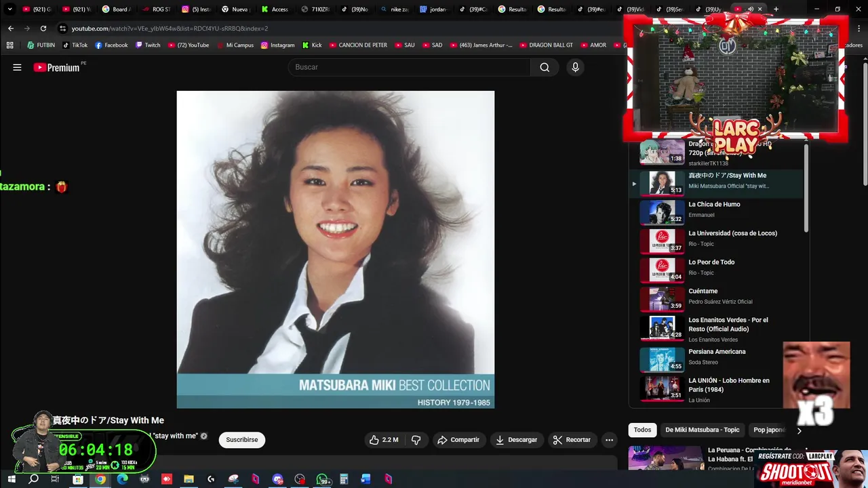Screen dimensions: 868x488
Task: Click the Compartir share button
Action: pos(458,440)
